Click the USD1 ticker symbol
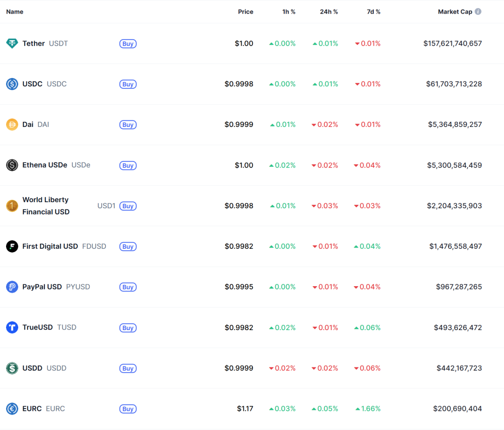The height and width of the screenshot is (430, 504). [106, 206]
